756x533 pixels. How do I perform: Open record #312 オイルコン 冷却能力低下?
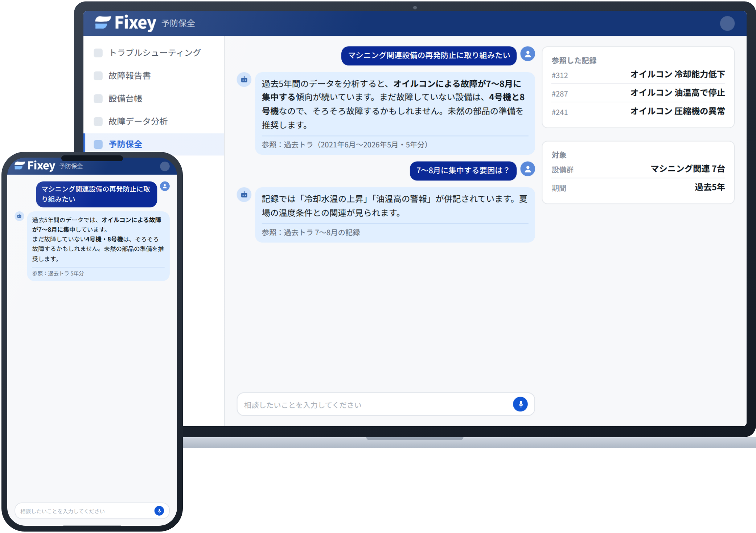[638, 75]
